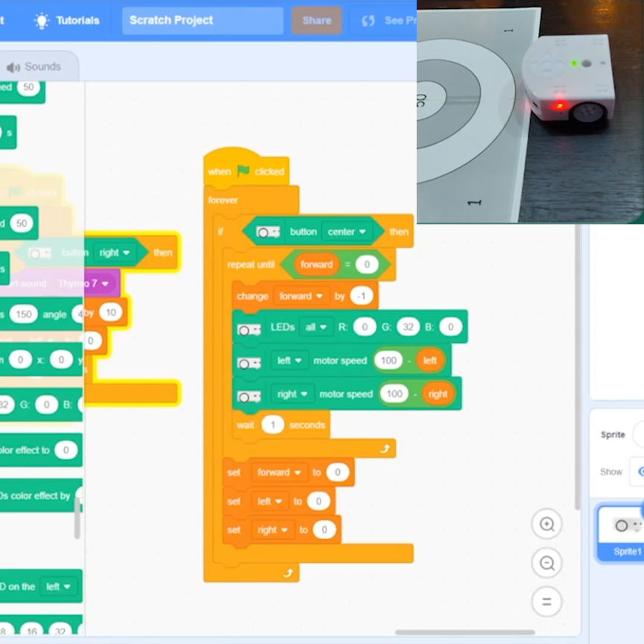Click the Tutorials lightbulb icon
Image resolution: width=644 pixels, height=644 pixels.
42,21
